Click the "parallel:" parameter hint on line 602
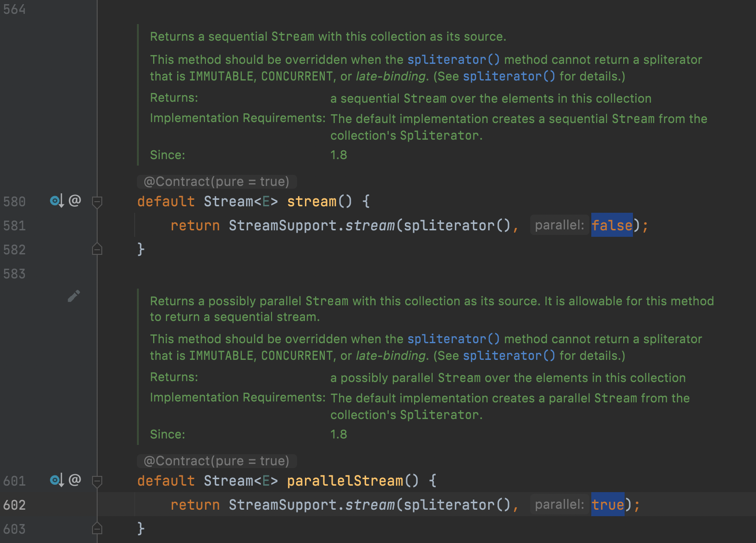The image size is (756, 543). pos(560,505)
